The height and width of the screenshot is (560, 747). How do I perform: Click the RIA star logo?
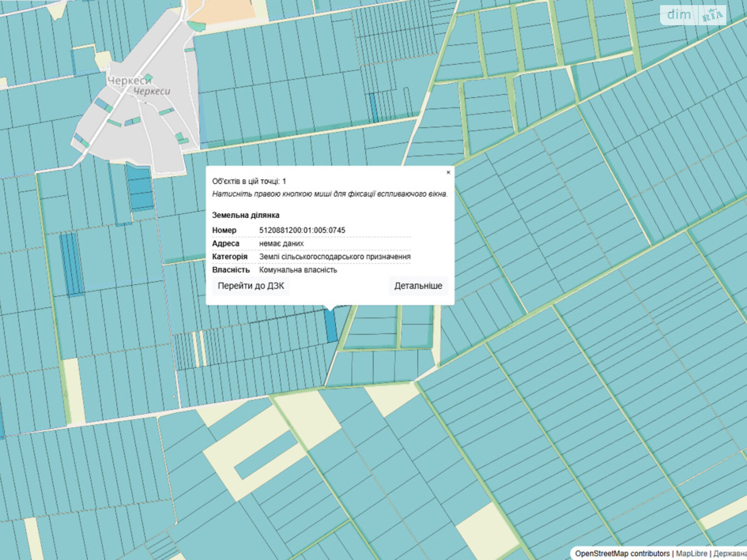pyautogui.click(x=712, y=16)
